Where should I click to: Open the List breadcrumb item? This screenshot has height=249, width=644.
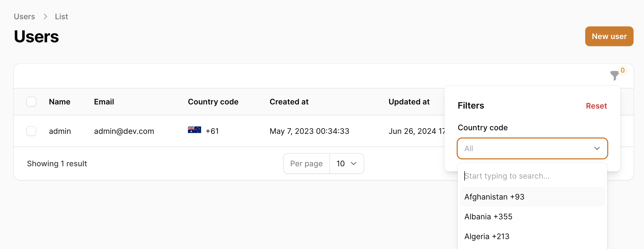(x=61, y=16)
